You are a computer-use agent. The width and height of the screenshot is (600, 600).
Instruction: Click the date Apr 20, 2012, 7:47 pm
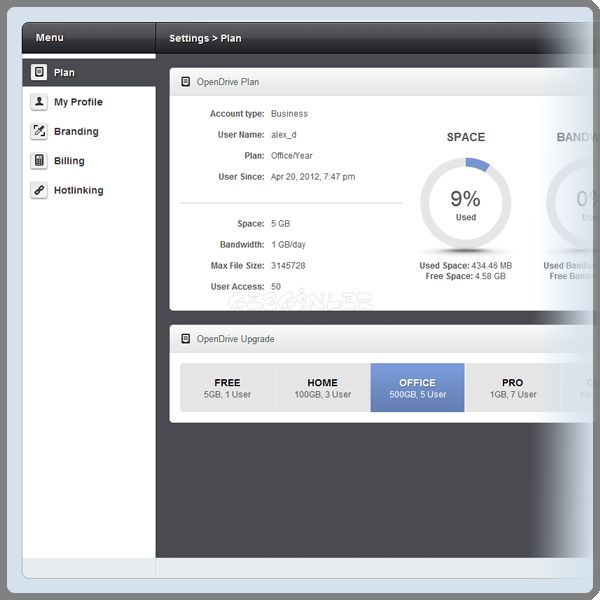pyautogui.click(x=313, y=177)
